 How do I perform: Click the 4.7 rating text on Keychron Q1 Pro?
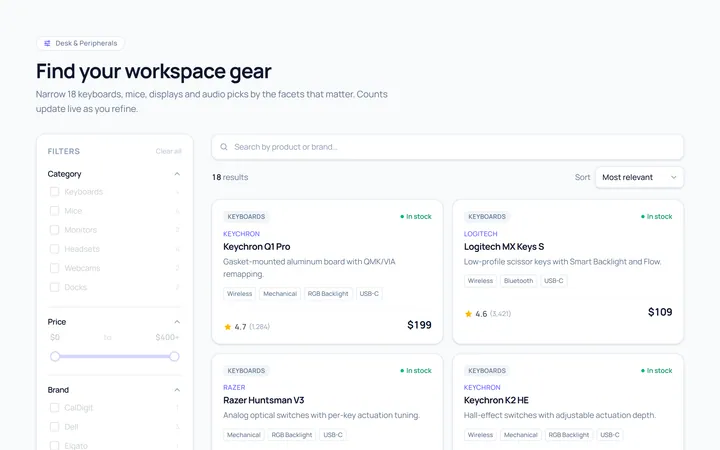pos(241,327)
